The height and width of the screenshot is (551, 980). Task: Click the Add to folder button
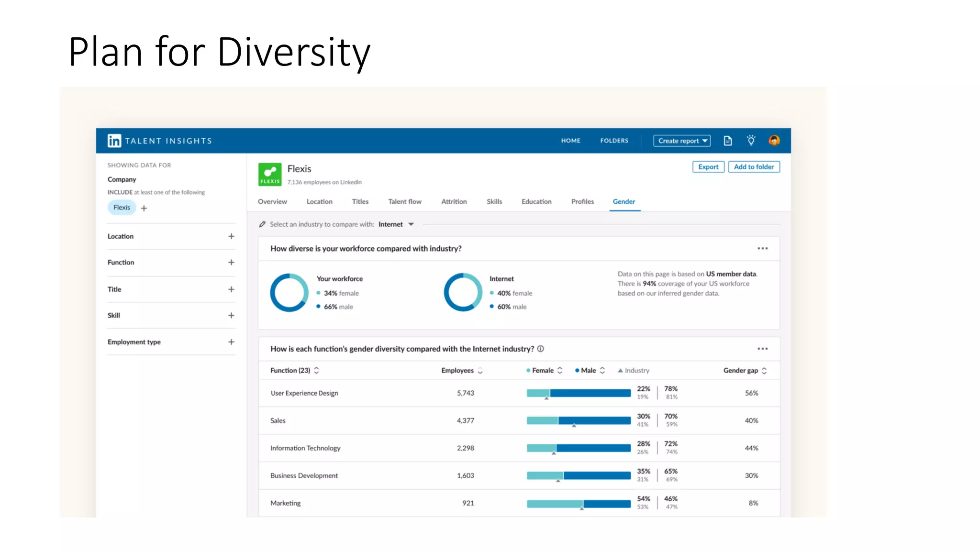tap(754, 167)
